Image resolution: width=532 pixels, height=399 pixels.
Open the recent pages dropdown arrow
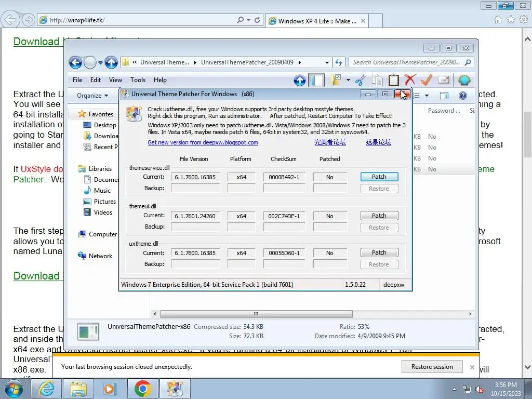(x=100, y=62)
